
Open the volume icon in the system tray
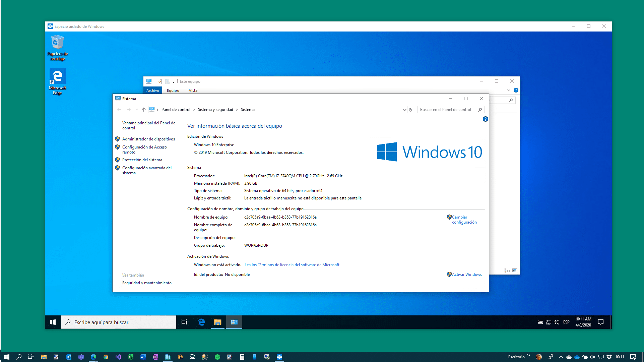click(557, 322)
